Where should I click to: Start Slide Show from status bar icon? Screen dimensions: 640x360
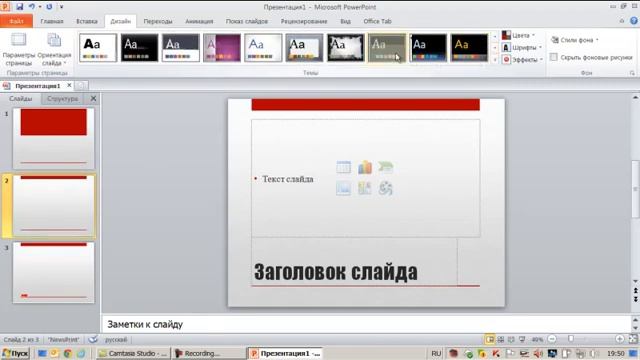tap(522, 339)
